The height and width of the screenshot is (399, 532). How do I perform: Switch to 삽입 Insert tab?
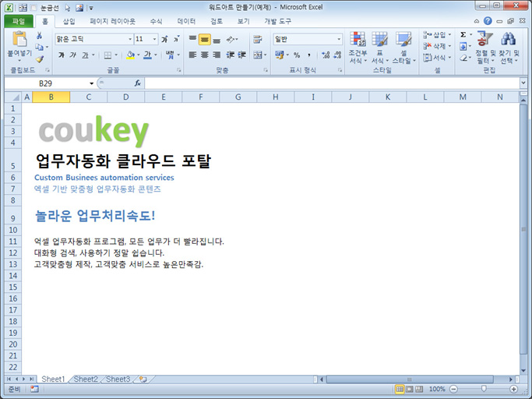pyautogui.click(x=69, y=21)
